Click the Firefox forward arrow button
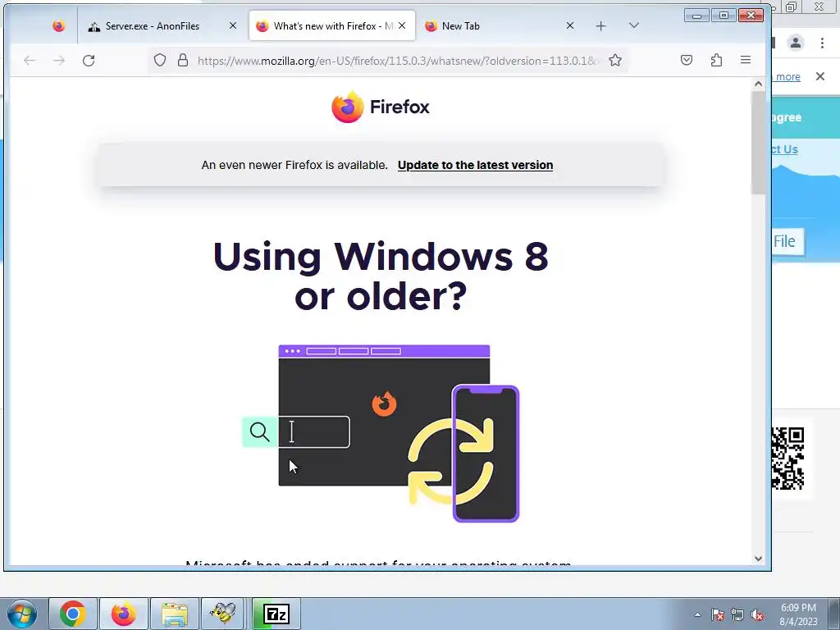Screen dimensions: 840x630 pyautogui.click(x=59, y=61)
